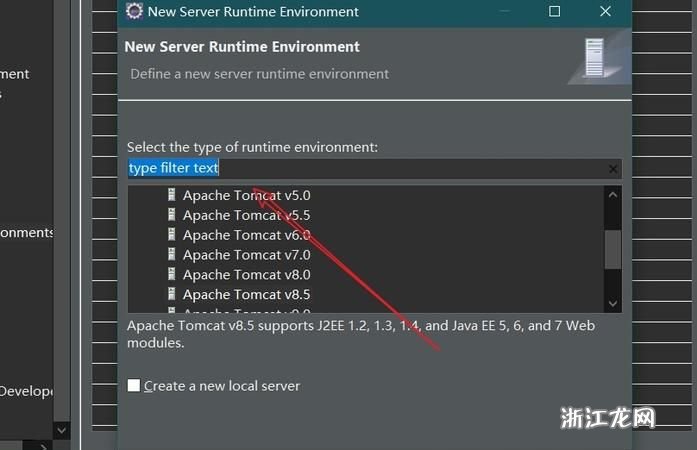Select Apache Tomcat v8.5 runtime
This screenshot has width=697, height=450.
247,294
